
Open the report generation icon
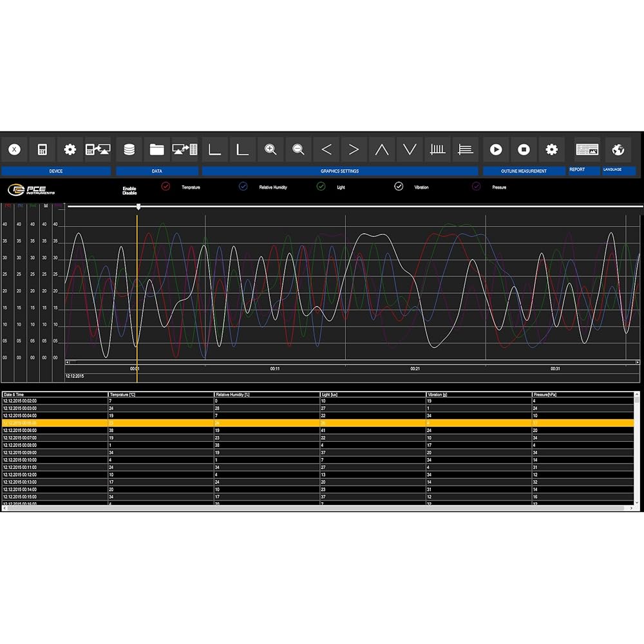click(587, 149)
